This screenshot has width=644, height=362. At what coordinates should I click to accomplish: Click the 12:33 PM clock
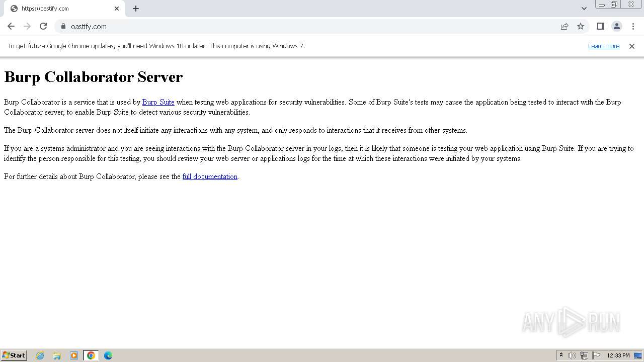pos(618,355)
